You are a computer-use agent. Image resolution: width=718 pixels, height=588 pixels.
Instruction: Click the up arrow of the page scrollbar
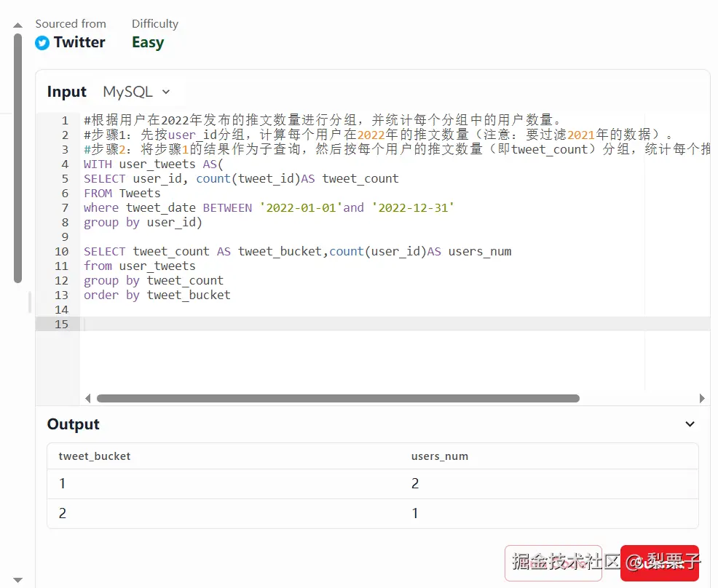(x=17, y=25)
